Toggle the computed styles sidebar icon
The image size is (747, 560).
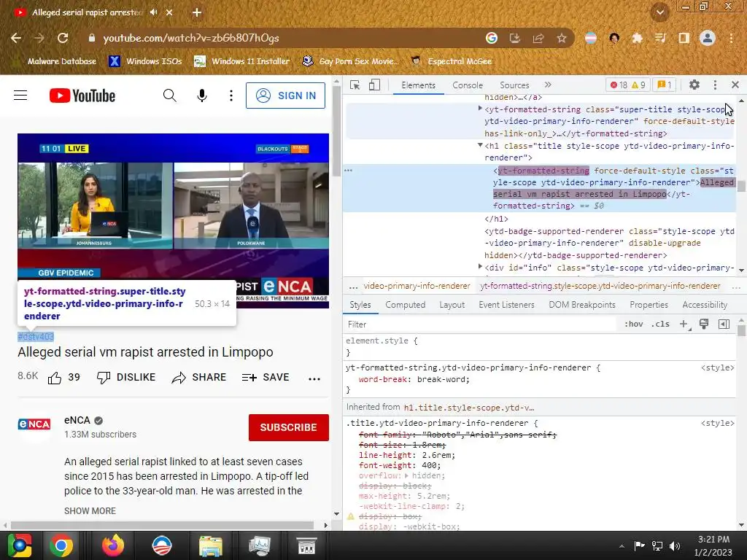pos(724,324)
